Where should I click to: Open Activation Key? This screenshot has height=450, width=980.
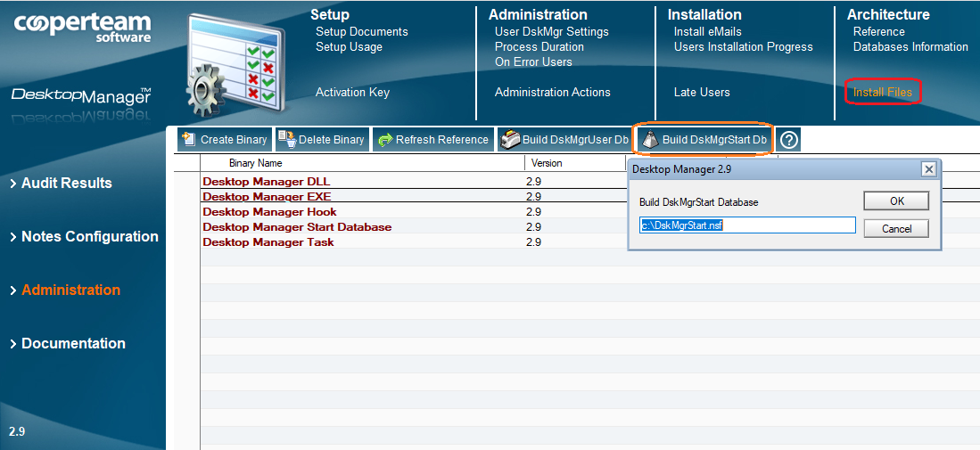pos(352,93)
